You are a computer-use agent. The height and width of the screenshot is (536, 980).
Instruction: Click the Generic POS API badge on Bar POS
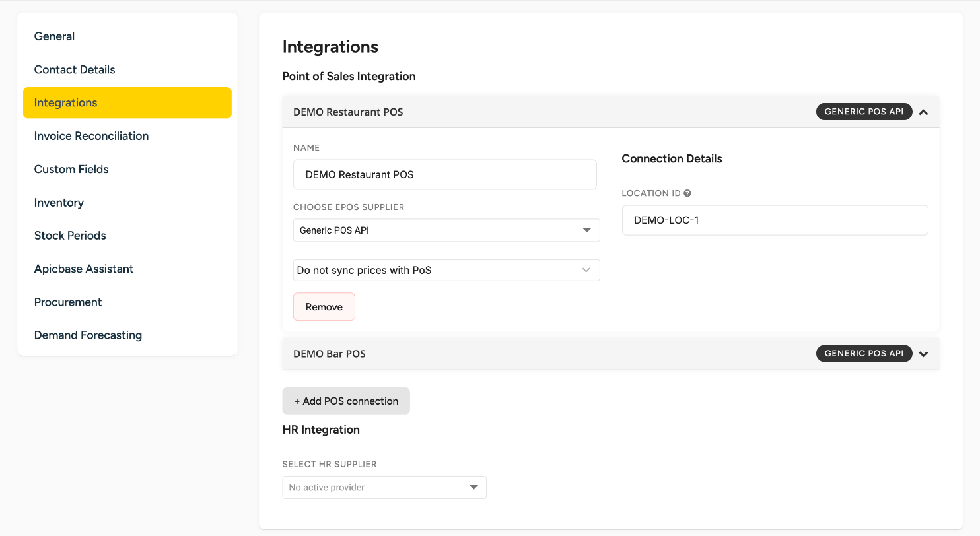click(x=864, y=353)
